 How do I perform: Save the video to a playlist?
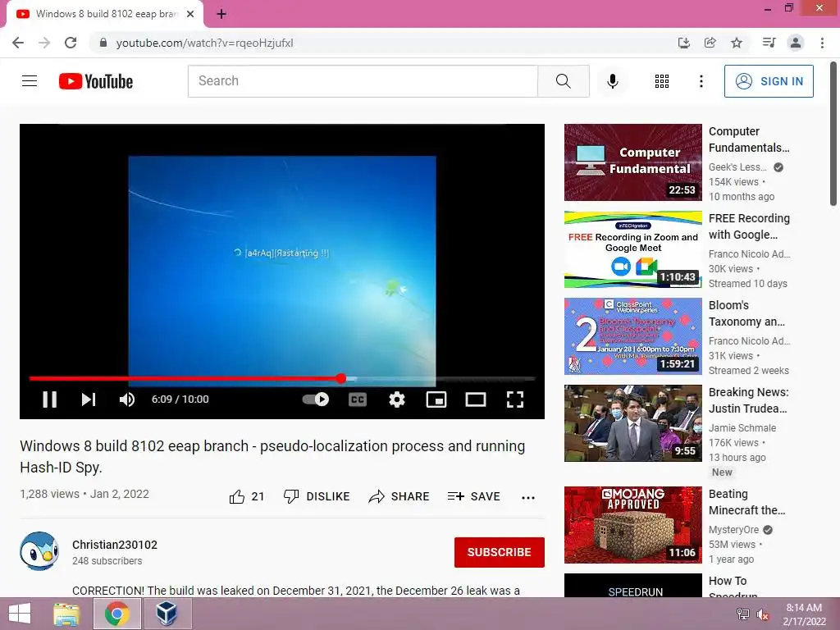(473, 496)
